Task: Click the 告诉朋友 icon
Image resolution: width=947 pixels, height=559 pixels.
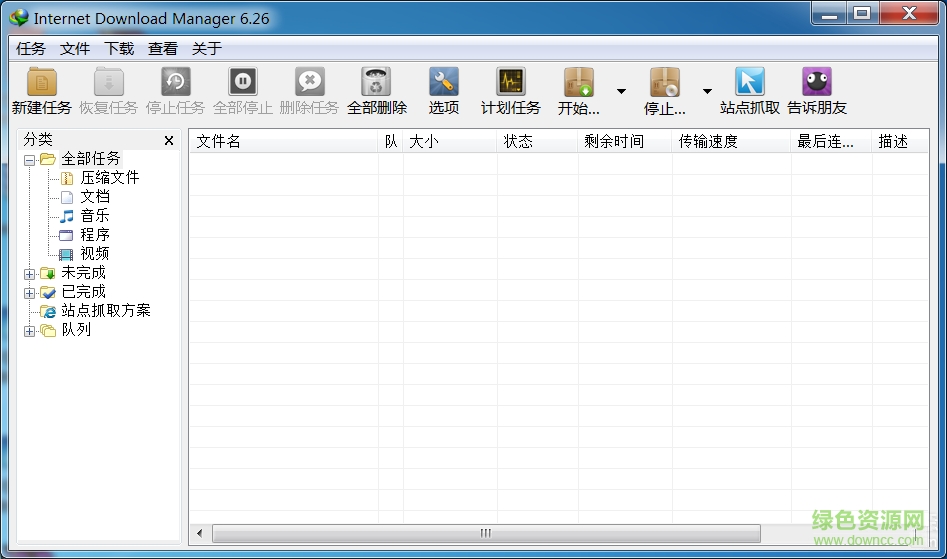Action: click(817, 82)
